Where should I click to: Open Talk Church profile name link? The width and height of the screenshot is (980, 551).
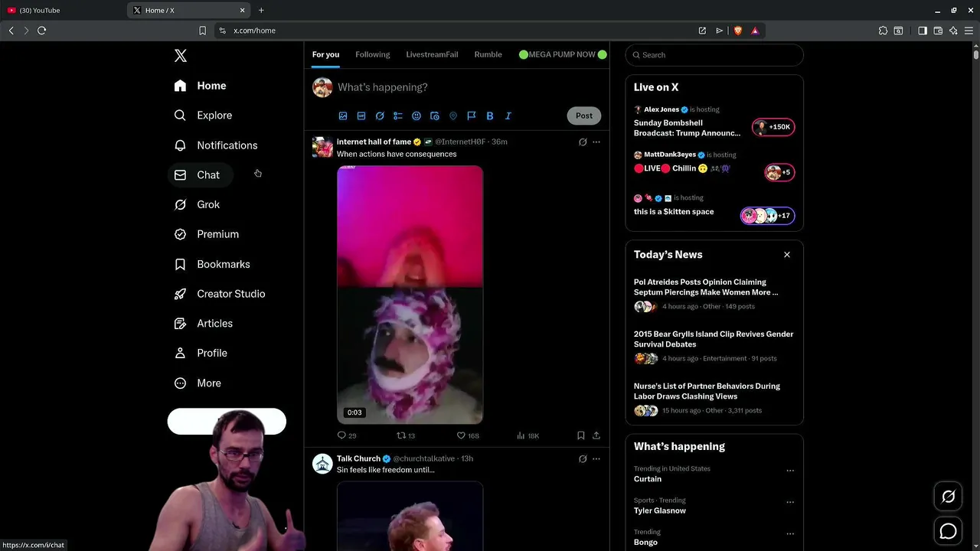[x=358, y=458]
